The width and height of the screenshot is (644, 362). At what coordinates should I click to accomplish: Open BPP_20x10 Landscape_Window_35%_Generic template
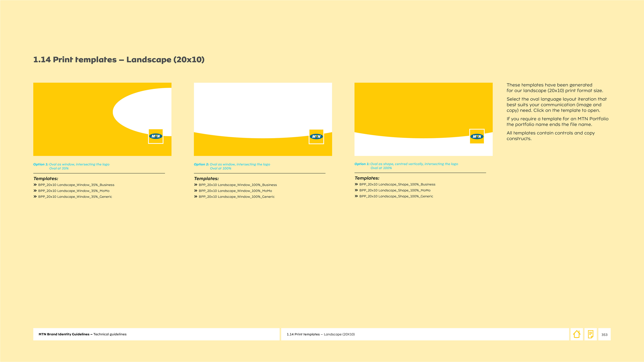coord(75,197)
